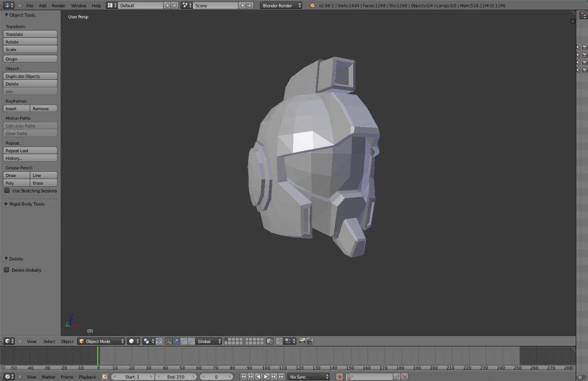Render OpenGL still image icon
Screen dimensions: 588x381
pyautogui.click(x=302, y=341)
